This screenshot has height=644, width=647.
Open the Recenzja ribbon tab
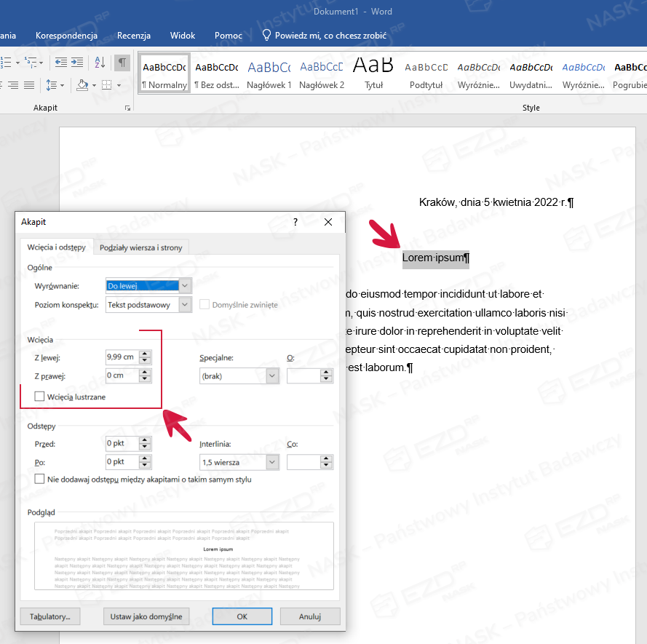click(133, 35)
